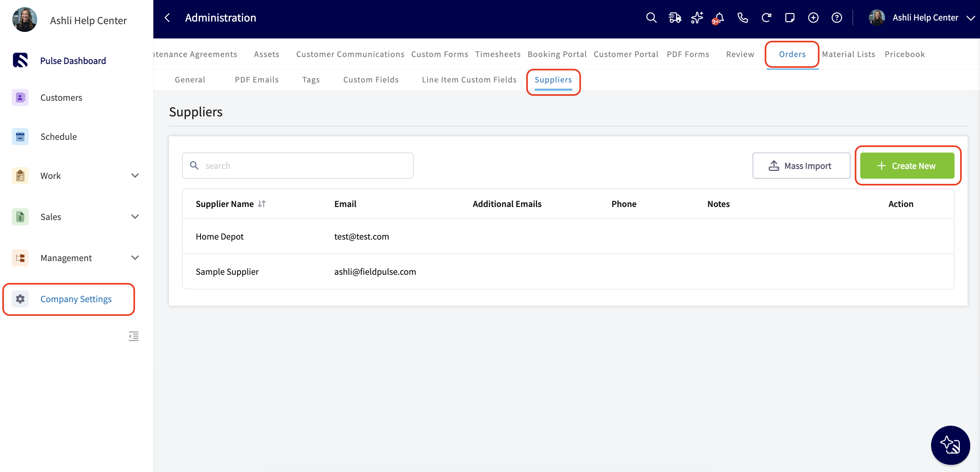The width and height of the screenshot is (980, 472).
Task: Expand the Management menu chevron
Action: tap(135, 258)
